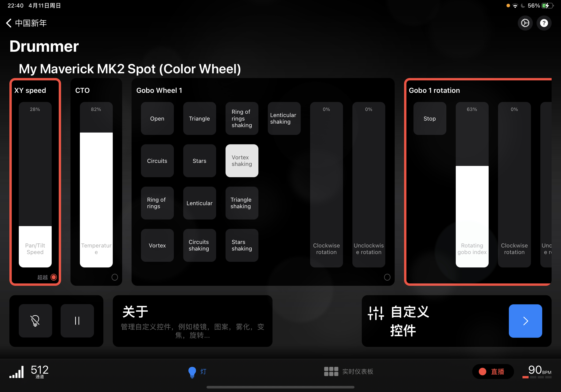This screenshot has width=561, height=392.
Task: Toggle the XY speed 超越 override radio
Action: pyautogui.click(x=54, y=277)
